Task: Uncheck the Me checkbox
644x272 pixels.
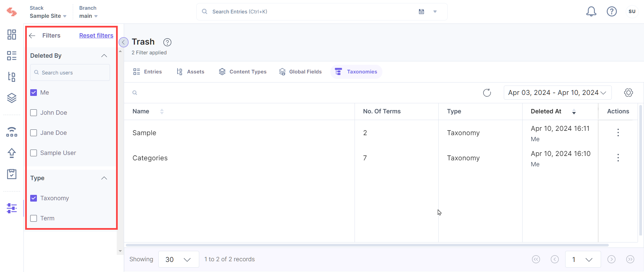Action: (34, 93)
